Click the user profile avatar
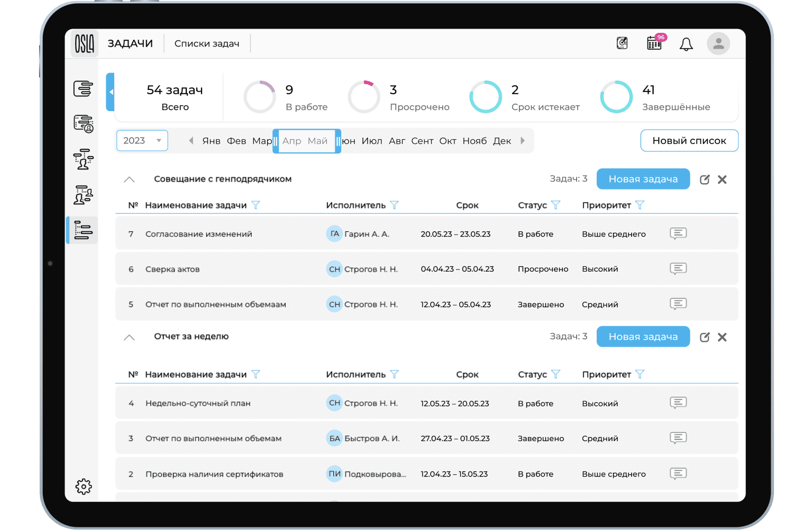Viewport: 812px width, 530px height. click(718, 44)
